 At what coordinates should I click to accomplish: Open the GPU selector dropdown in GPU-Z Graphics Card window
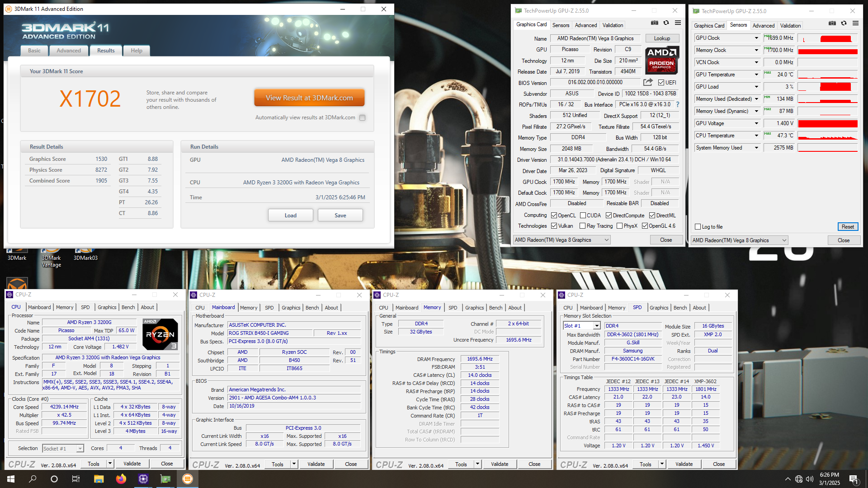[x=561, y=240]
